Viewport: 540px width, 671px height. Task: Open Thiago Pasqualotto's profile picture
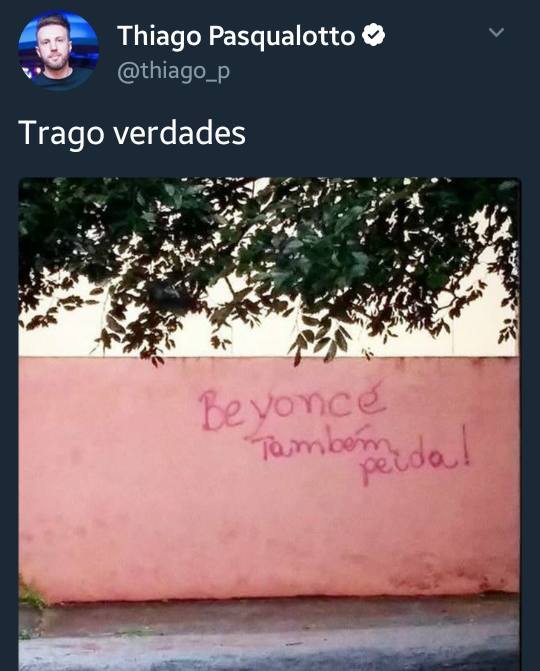pos(59,50)
